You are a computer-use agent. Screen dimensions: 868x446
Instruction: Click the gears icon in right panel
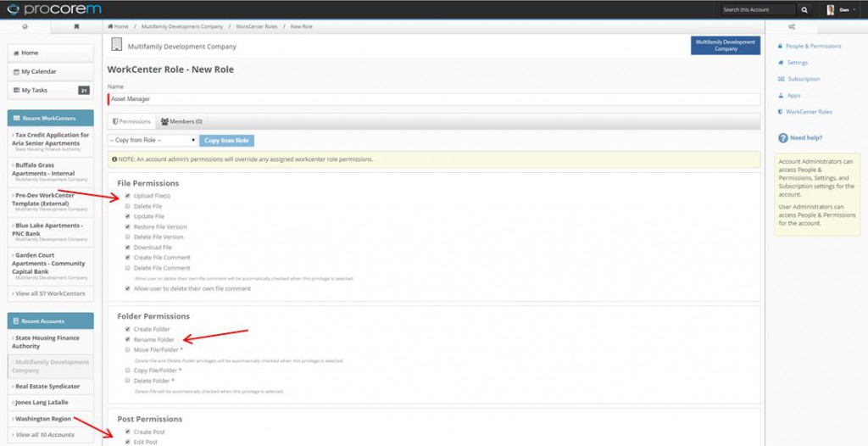792,26
